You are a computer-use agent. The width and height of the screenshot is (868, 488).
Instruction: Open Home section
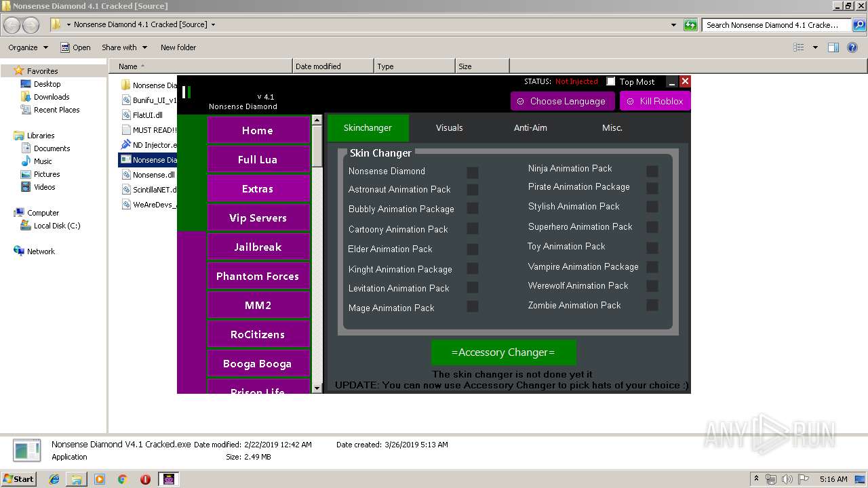258,130
